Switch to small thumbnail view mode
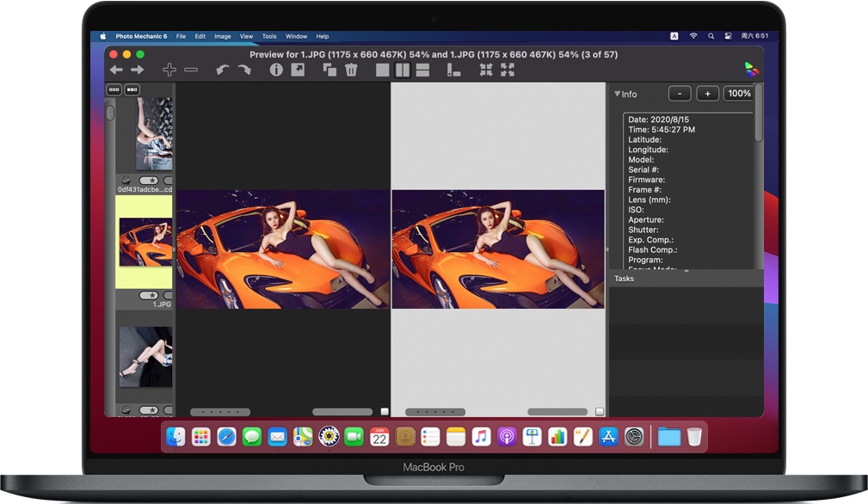Screen dimensions: 868x504 (114, 89)
